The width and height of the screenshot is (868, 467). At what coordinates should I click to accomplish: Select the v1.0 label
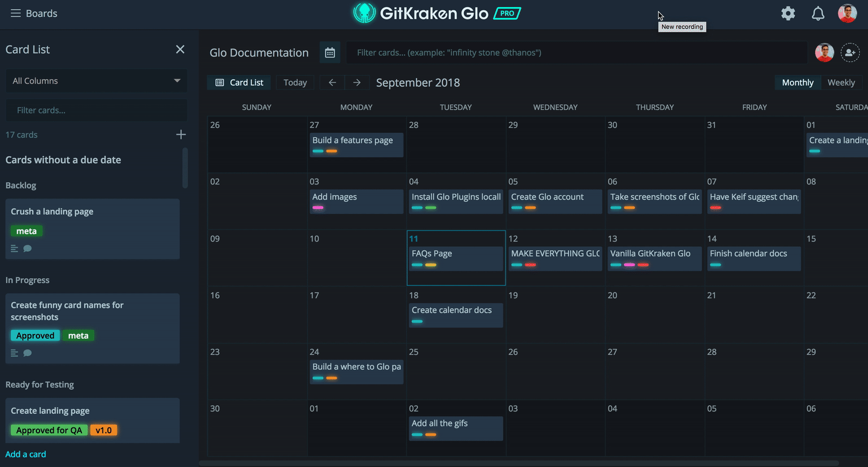[x=104, y=430]
